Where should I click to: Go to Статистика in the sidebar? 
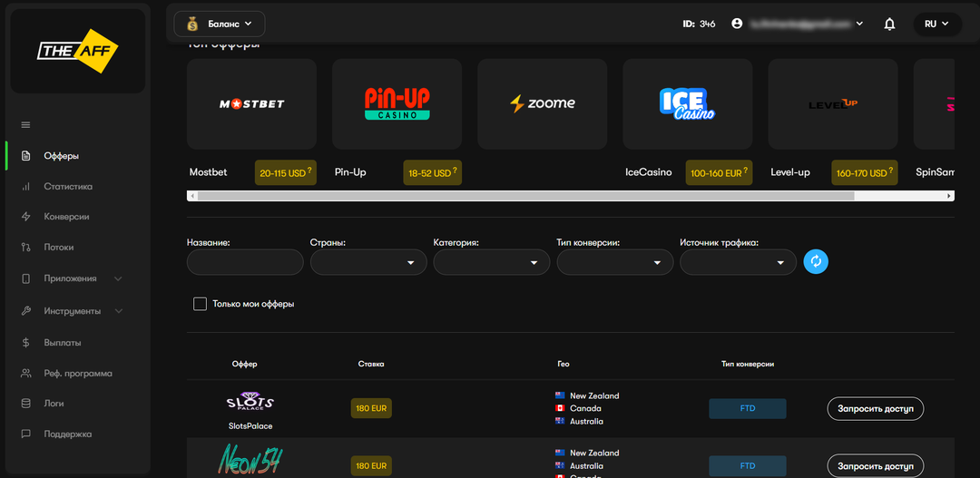pos(68,187)
